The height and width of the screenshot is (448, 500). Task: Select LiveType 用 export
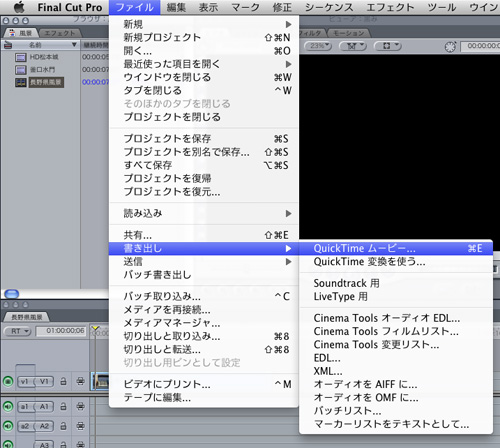point(396,297)
